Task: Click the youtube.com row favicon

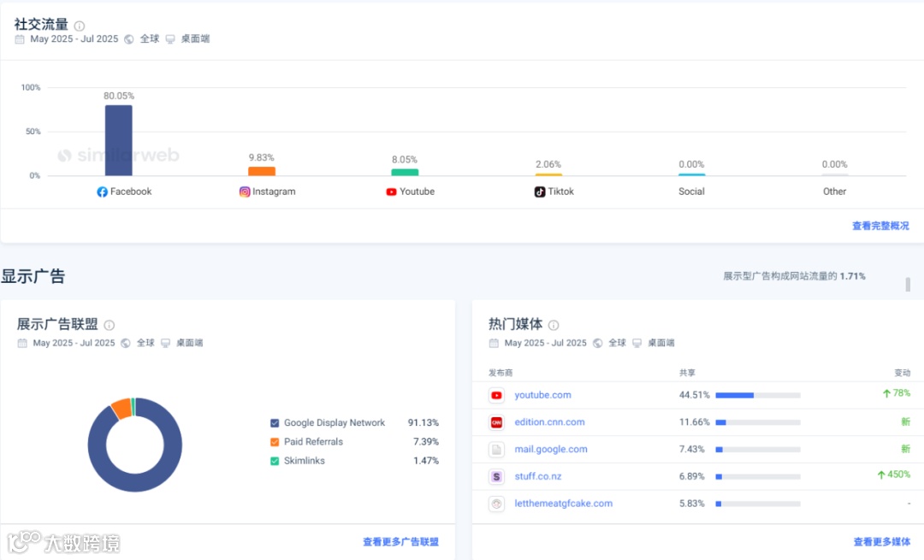Action: [497, 395]
